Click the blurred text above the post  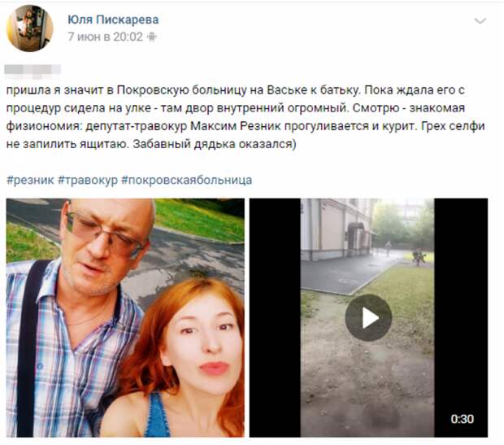[33, 71]
